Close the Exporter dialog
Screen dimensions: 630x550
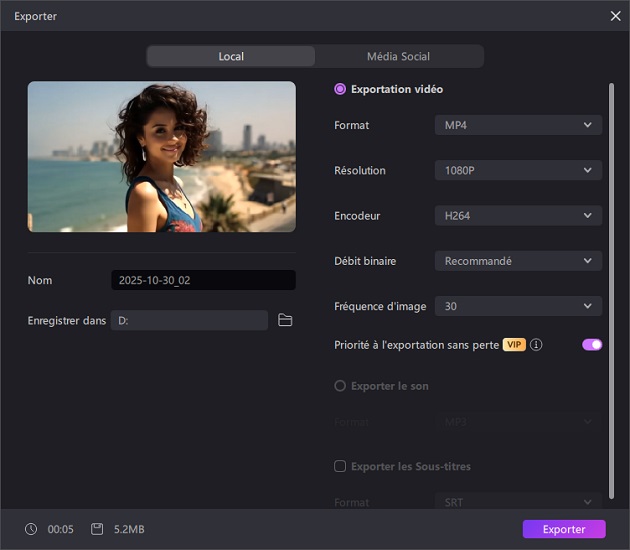615,16
